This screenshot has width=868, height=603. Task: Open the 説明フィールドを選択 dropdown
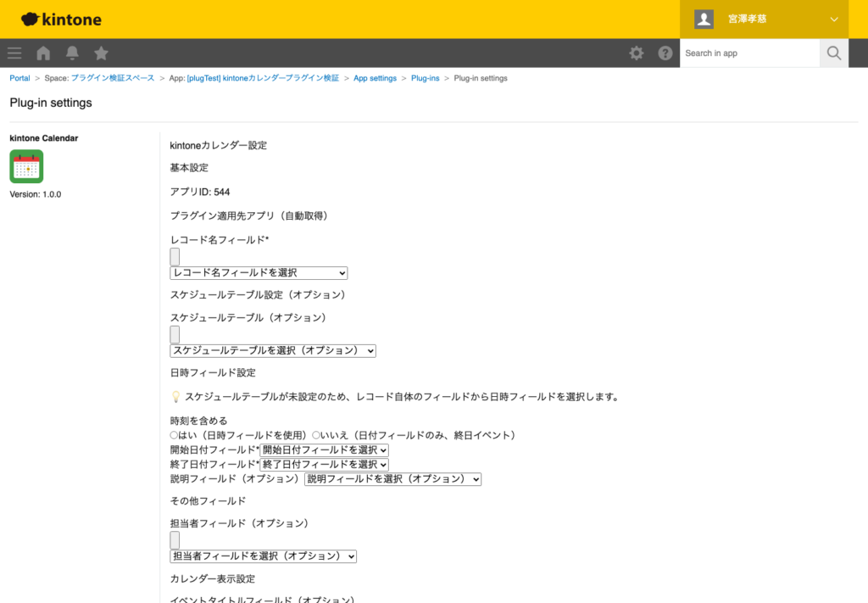click(392, 478)
